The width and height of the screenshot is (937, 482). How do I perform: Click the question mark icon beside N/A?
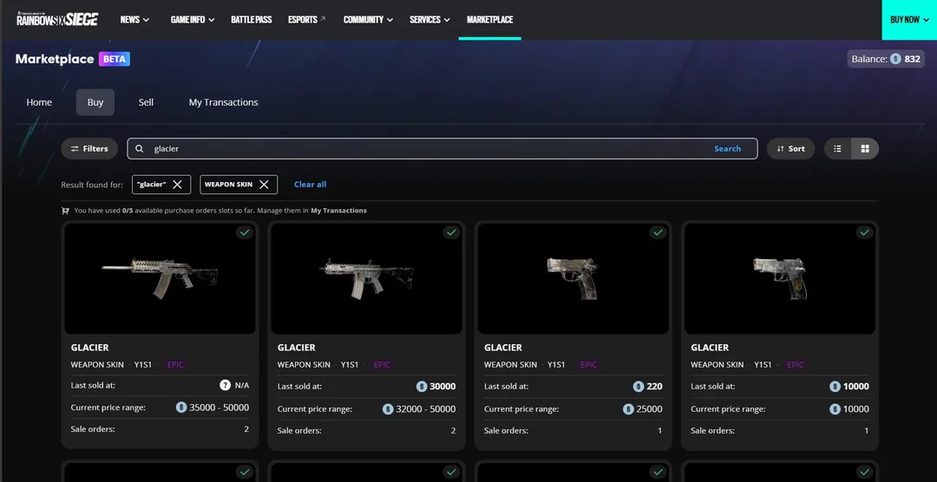(x=225, y=385)
